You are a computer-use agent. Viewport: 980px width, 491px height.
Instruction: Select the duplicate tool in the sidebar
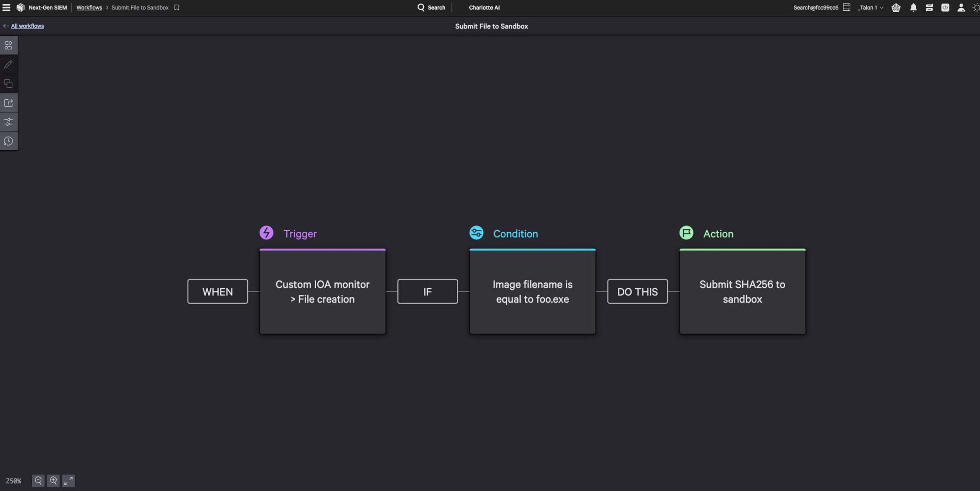tap(8, 83)
